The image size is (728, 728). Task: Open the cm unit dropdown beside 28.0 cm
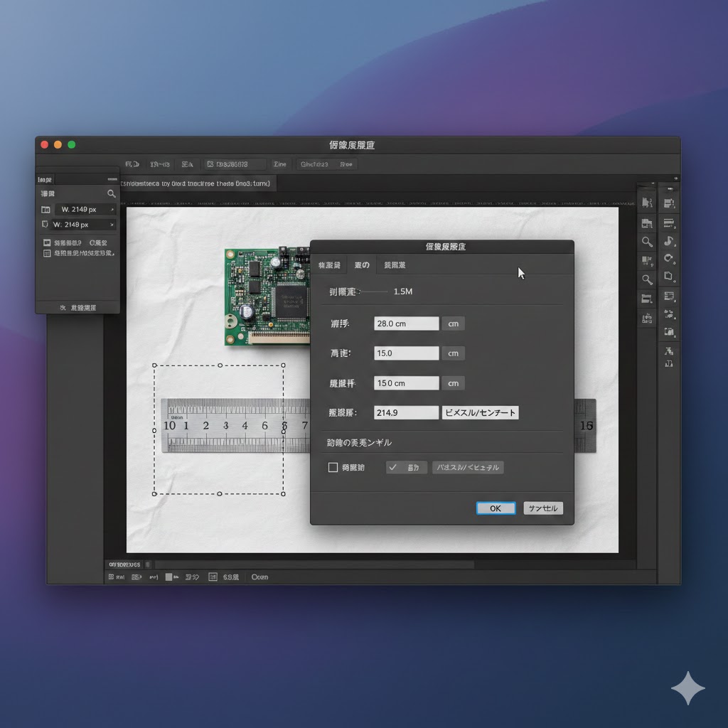coord(454,323)
